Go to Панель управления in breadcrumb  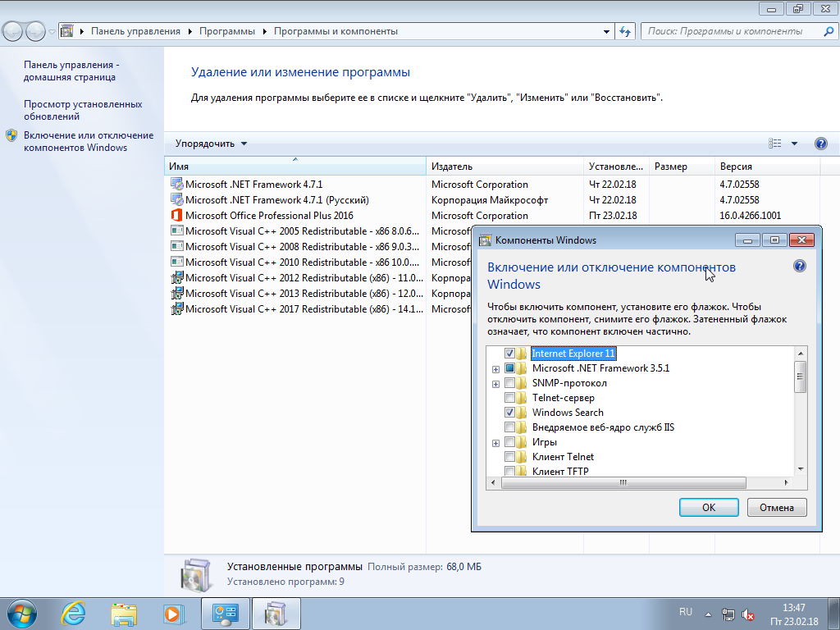pos(135,31)
